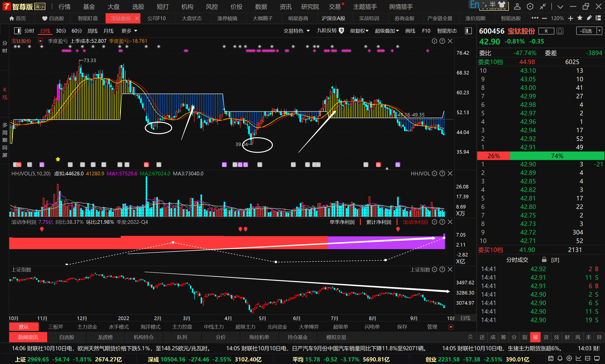Open the 交易特色 dropdown

pyautogui.click(x=297, y=31)
